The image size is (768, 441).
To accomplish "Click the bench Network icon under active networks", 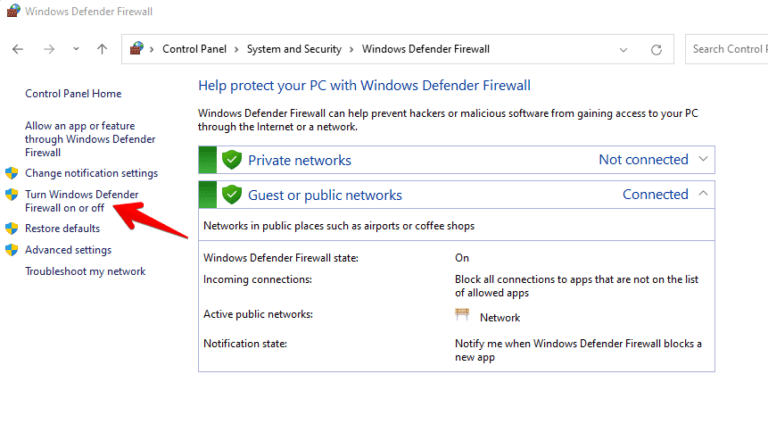I will [x=462, y=316].
